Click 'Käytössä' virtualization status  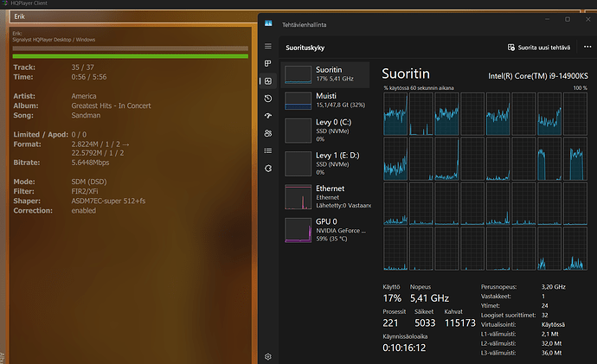point(553,324)
